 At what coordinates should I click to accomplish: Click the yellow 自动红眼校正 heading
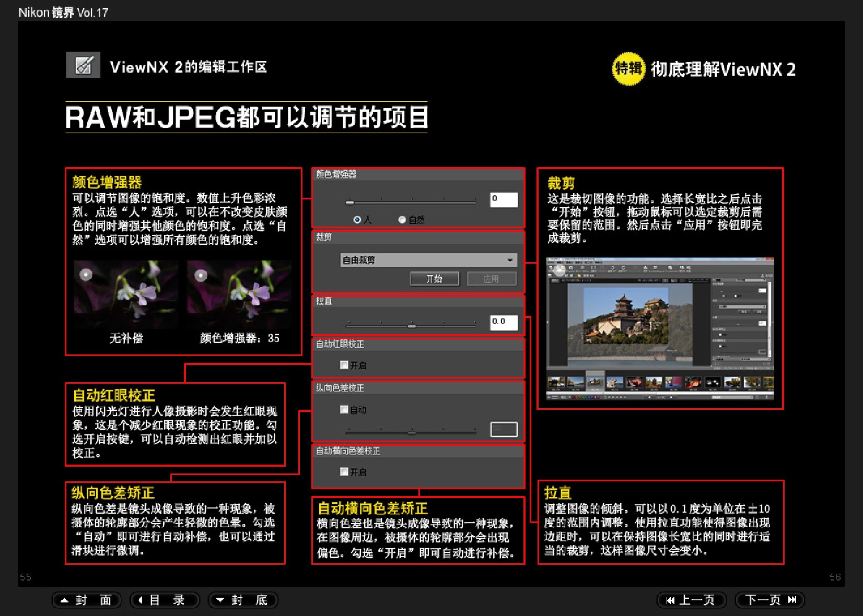(x=114, y=396)
